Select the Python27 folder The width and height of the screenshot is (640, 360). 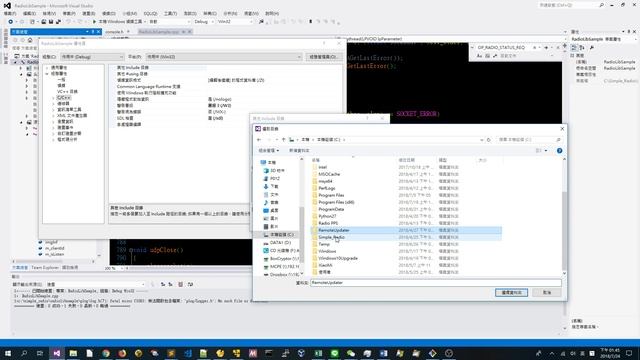click(327, 216)
